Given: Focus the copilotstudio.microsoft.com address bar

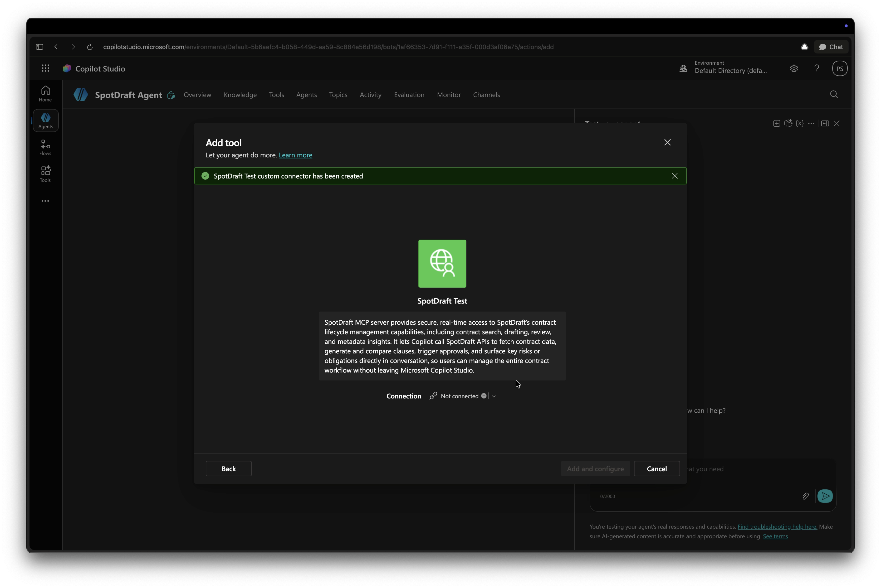Looking at the screenshot, I should (x=328, y=47).
